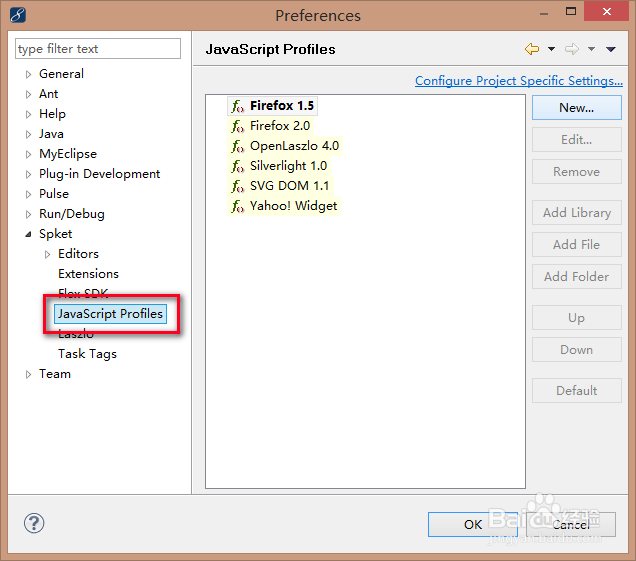Maximize the Preferences window
This screenshot has width=636, height=561.
571,11
